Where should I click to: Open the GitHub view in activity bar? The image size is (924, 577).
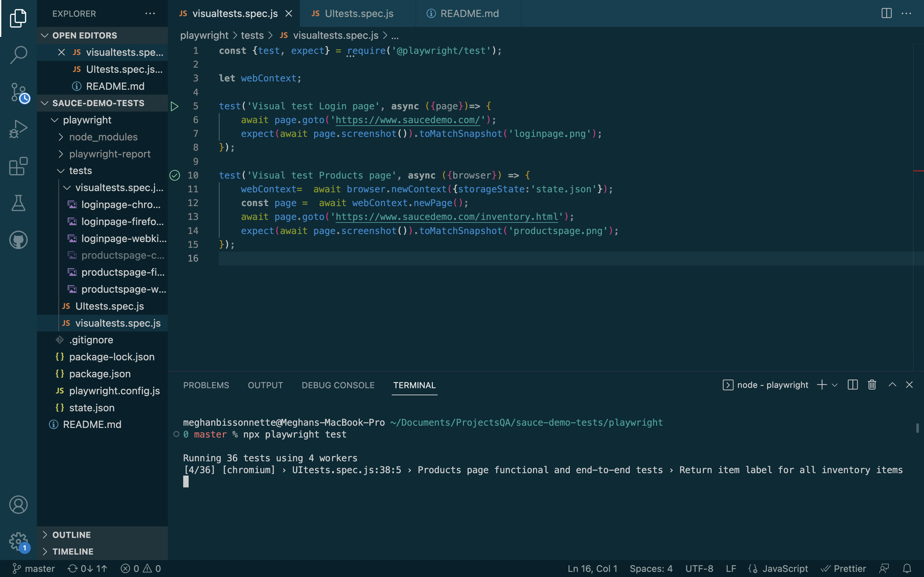click(18, 240)
